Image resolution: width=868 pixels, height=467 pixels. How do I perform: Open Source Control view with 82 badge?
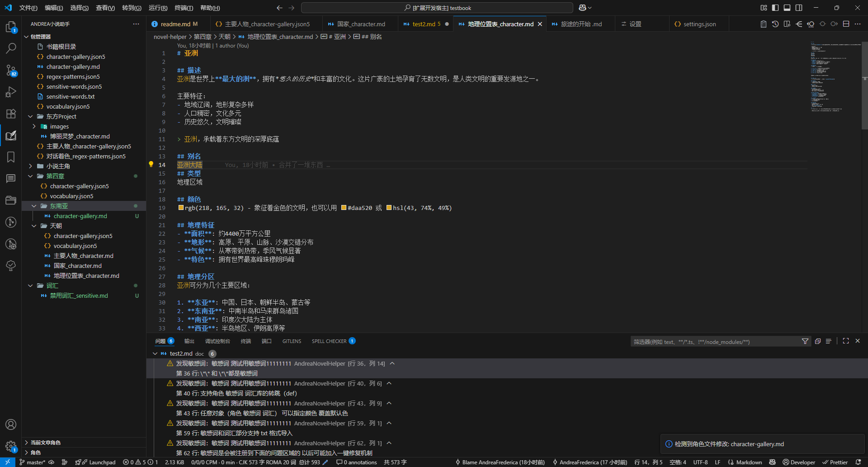11,70
